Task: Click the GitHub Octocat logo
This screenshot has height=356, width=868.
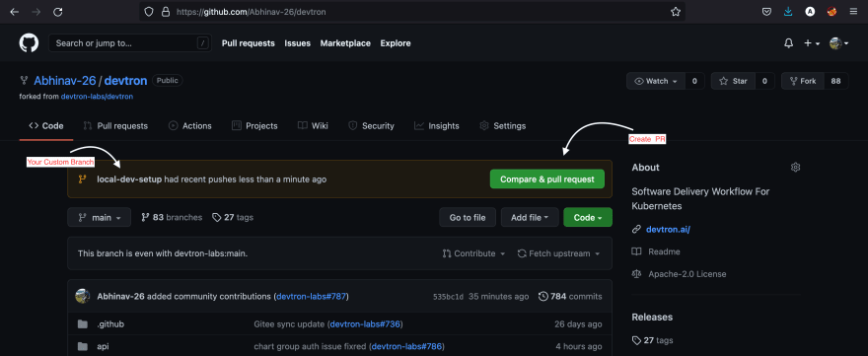Action: pos(29,43)
